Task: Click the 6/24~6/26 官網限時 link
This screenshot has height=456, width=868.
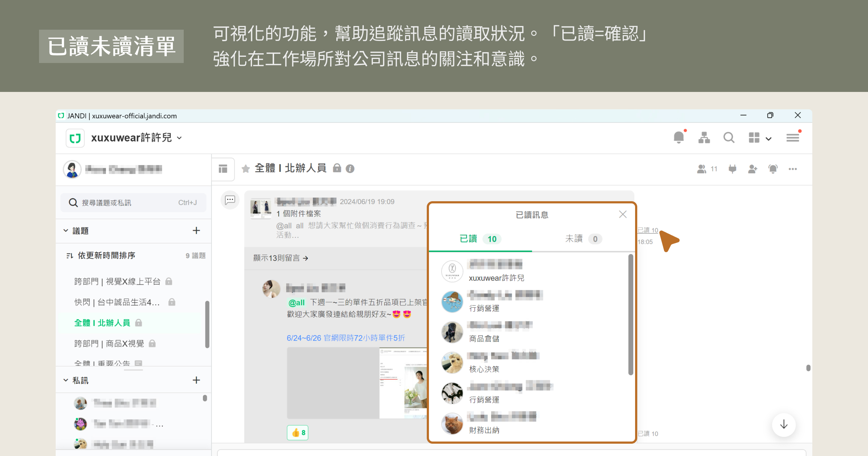Action: [345, 338]
